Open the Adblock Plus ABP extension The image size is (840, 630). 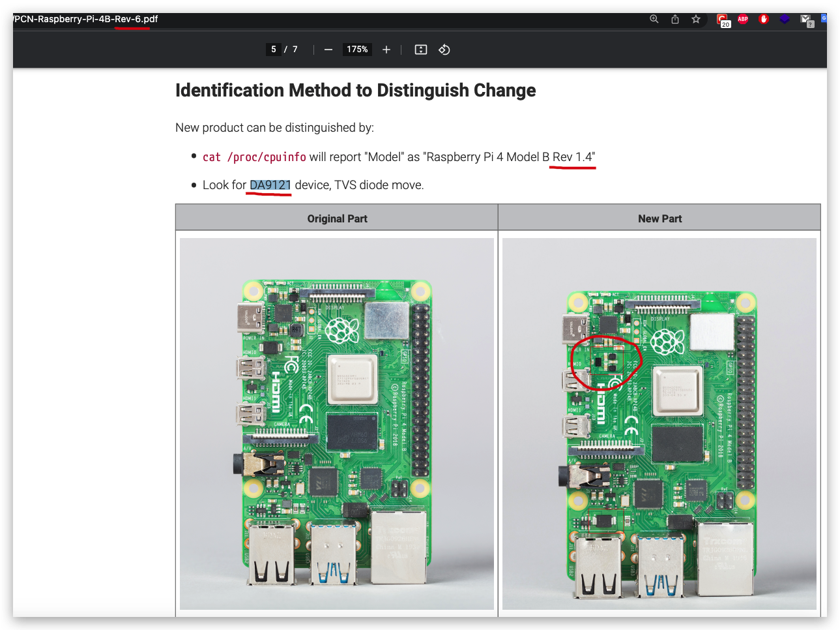(x=743, y=19)
